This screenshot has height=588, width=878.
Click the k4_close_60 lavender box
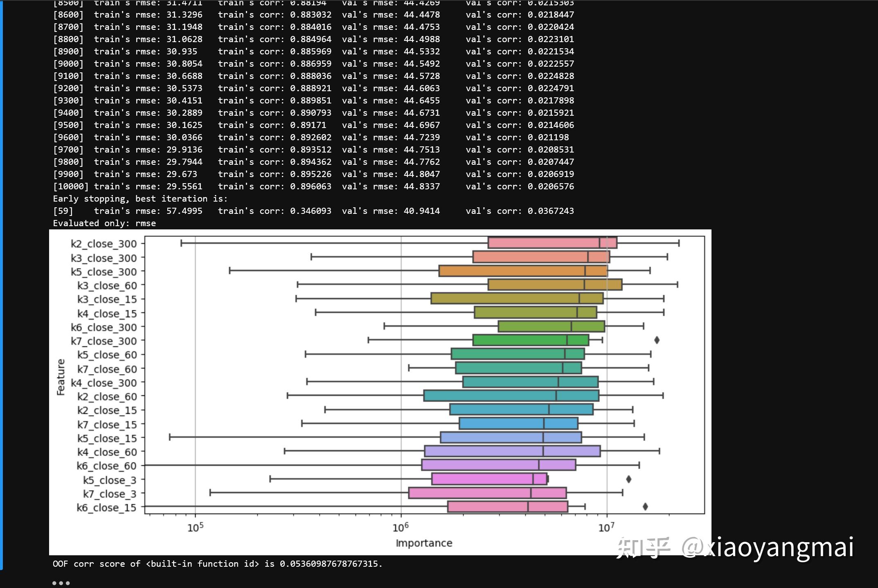[512, 451]
